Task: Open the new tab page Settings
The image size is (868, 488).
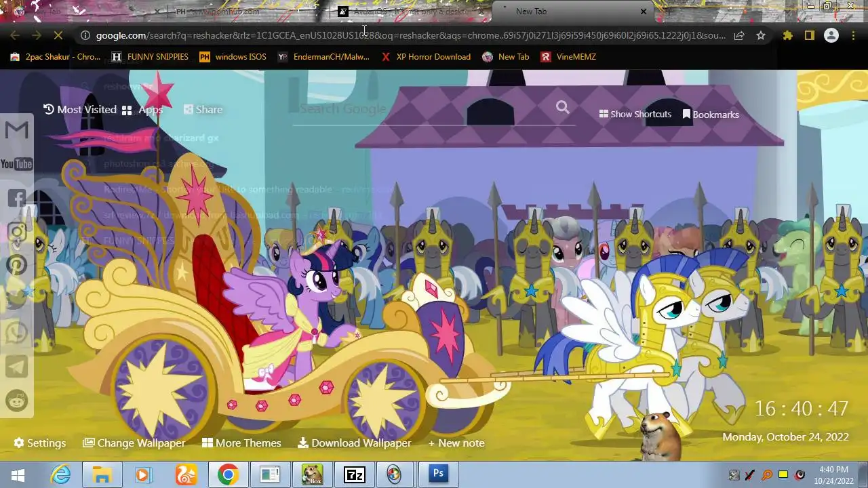Action: point(40,443)
